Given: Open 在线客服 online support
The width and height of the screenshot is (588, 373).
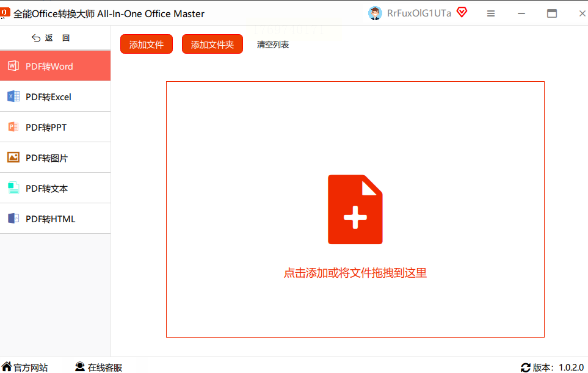Looking at the screenshot, I should tap(99, 368).
